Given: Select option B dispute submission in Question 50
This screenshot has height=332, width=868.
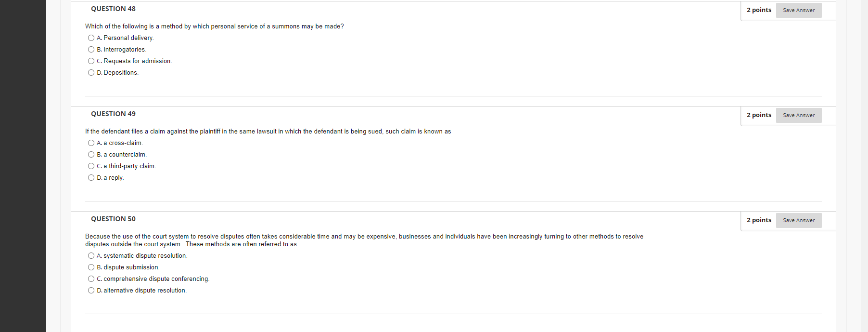Looking at the screenshot, I should (91, 267).
